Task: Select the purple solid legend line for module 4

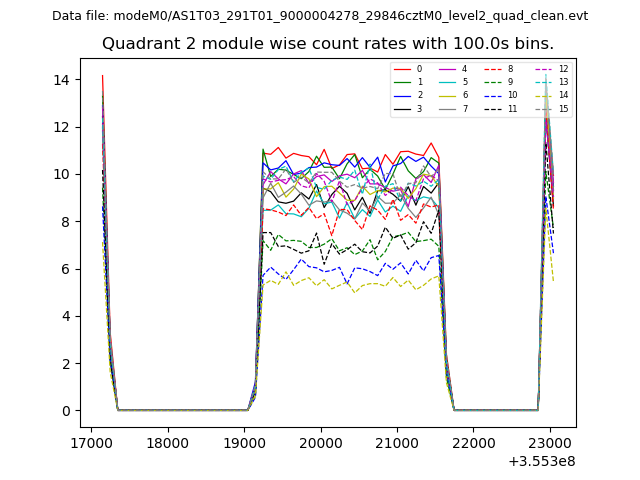Action: click(x=447, y=69)
